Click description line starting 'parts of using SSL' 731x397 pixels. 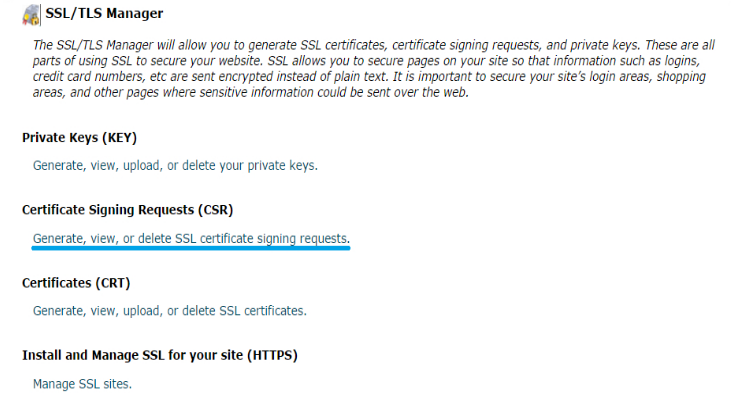point(366,61)
